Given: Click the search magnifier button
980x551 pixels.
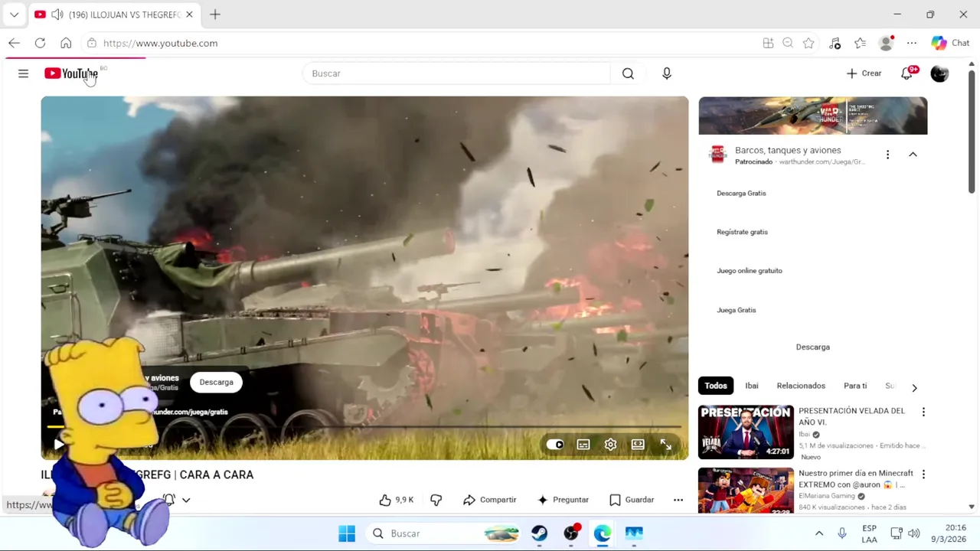Looking at the screenshot, I should (628, 73).
